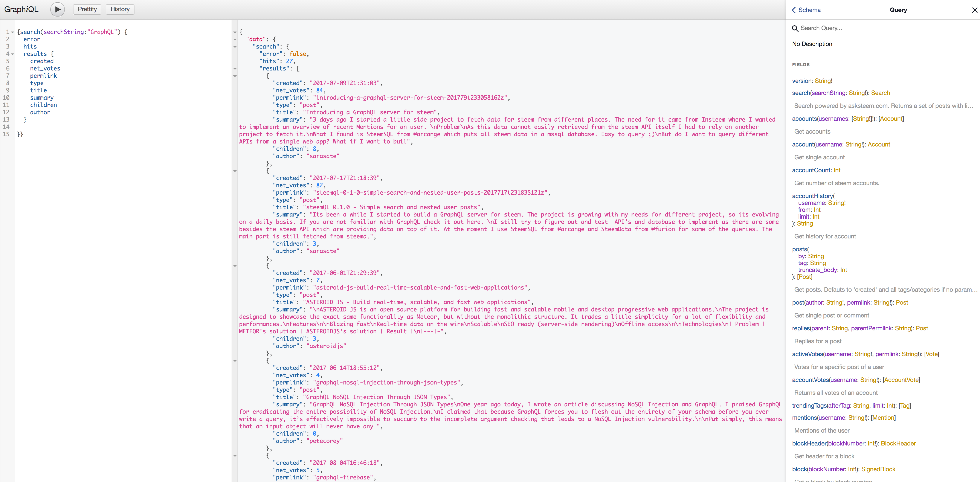Open the blockHeader field documentation
This screenshot has width=980, height=482.
(809, 444)
